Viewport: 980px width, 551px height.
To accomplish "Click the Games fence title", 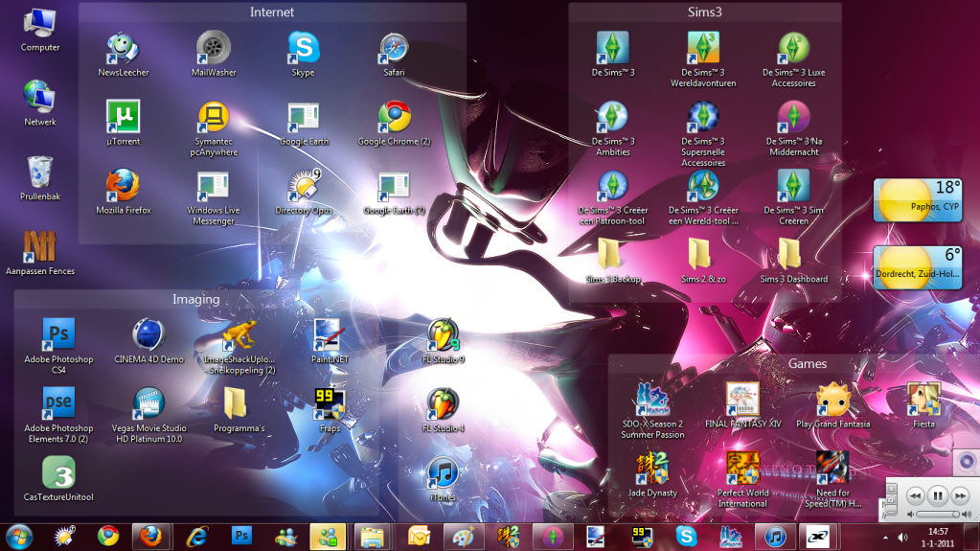I will click(x=807, y=363).
